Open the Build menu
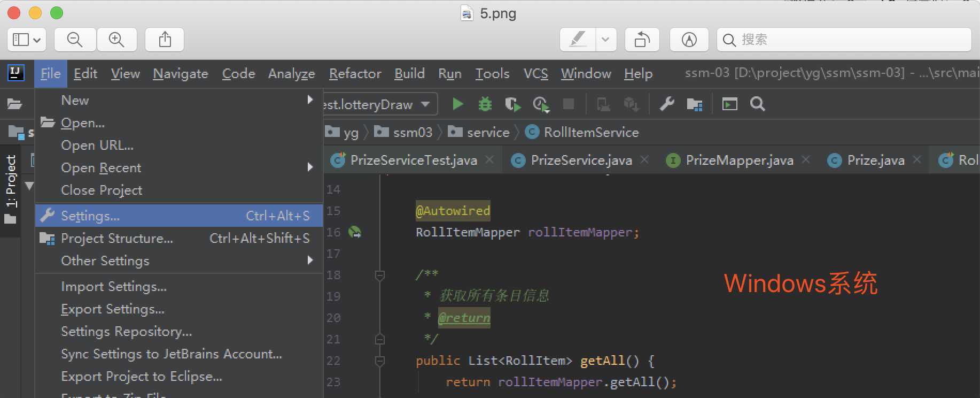 pos(410,74)
